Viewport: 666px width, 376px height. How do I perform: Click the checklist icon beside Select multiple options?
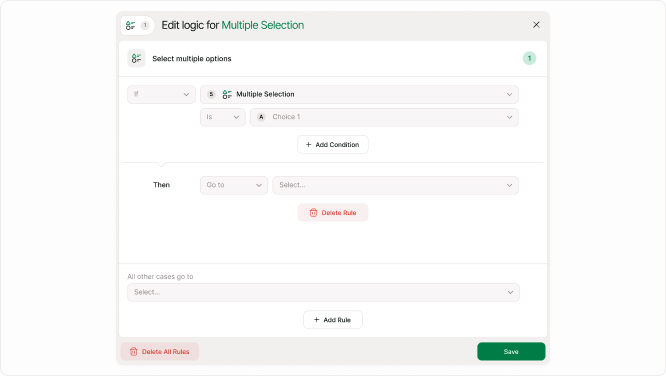point(136,59)
